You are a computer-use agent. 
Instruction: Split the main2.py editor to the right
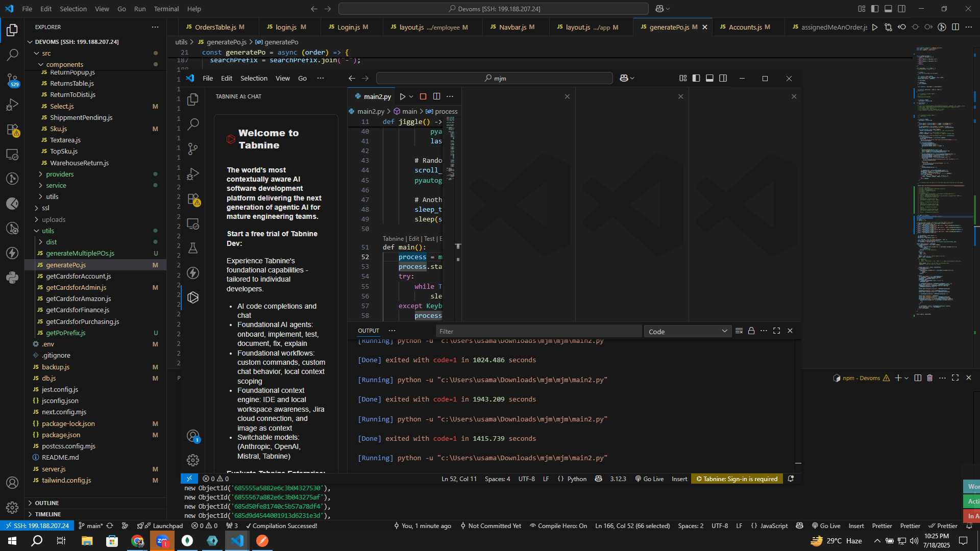point(437,96)
